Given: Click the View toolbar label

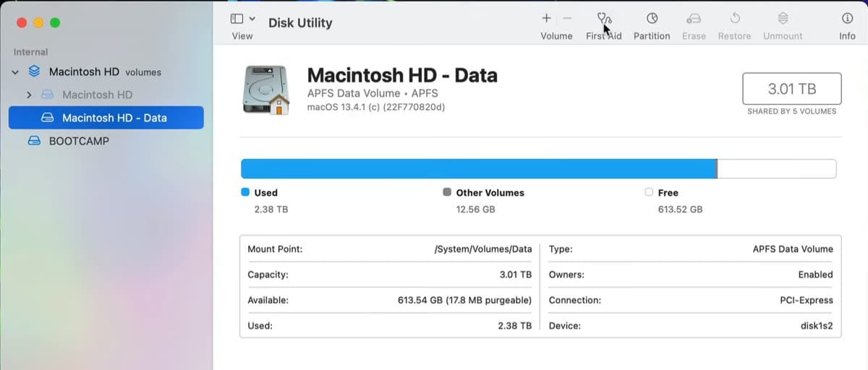Looking at the screenshot, I should coord(242,36).
